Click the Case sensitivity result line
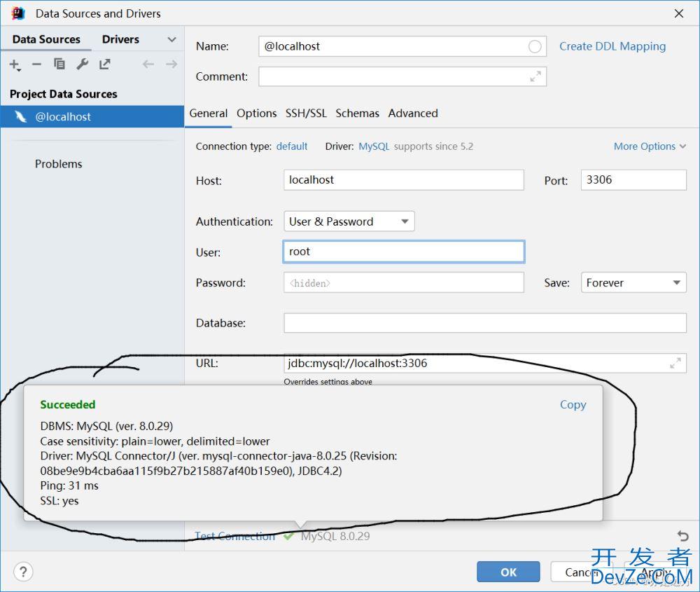700x592 pixels. coord(155,441)
